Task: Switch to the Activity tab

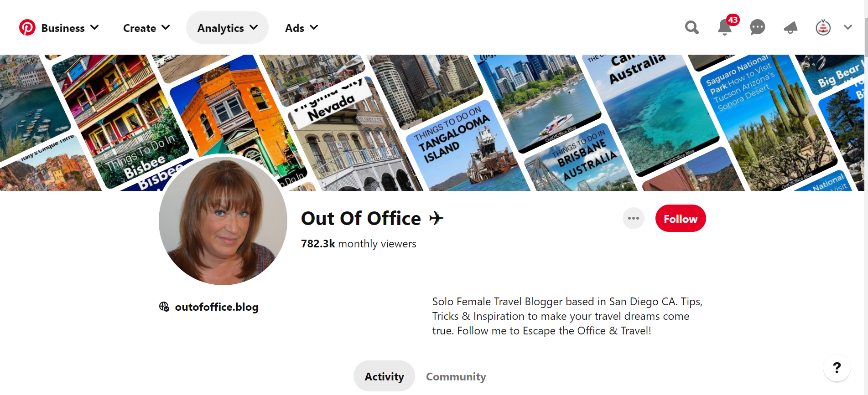Action: click(x=384, y=376)
